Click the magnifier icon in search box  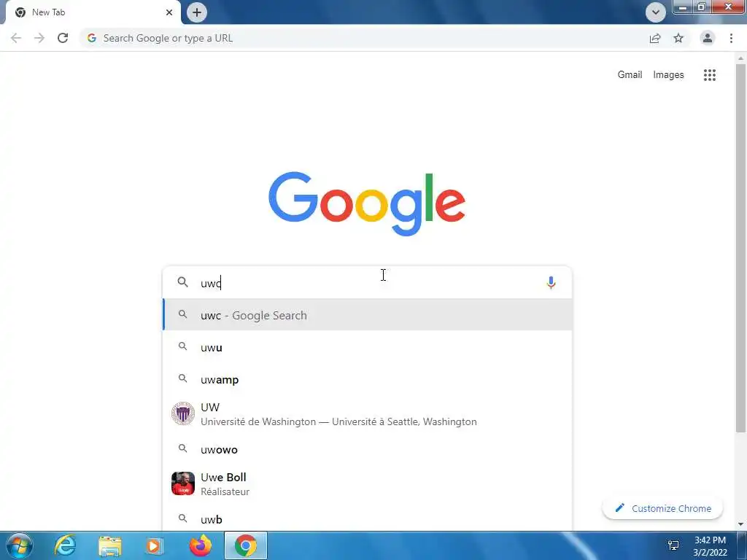(x=183, y=282)
